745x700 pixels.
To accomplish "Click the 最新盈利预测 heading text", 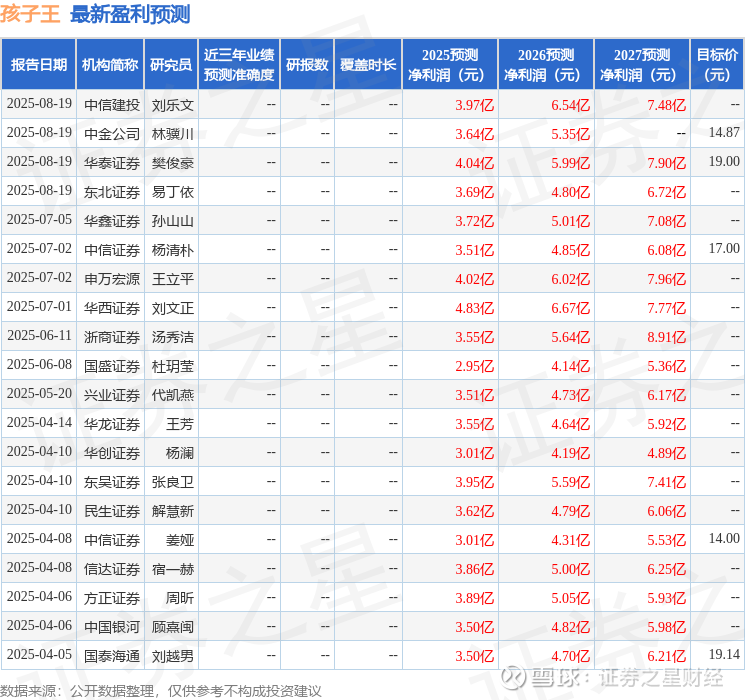I will (130, 14).
